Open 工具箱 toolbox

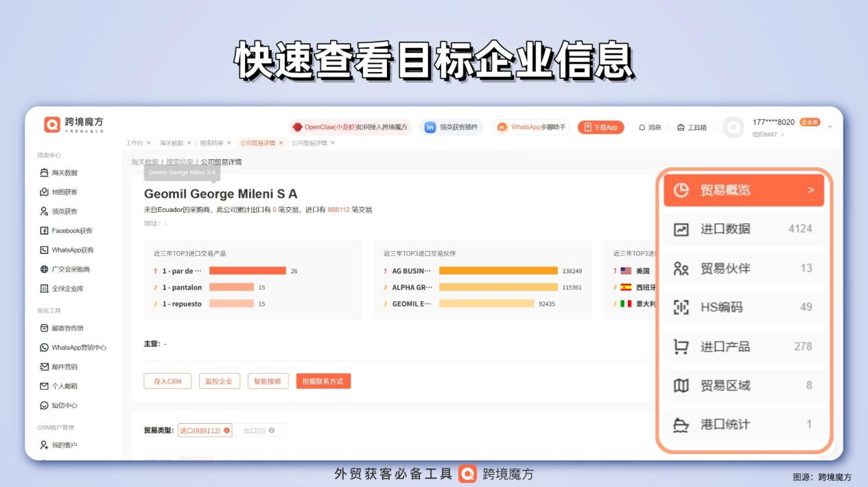692,127
